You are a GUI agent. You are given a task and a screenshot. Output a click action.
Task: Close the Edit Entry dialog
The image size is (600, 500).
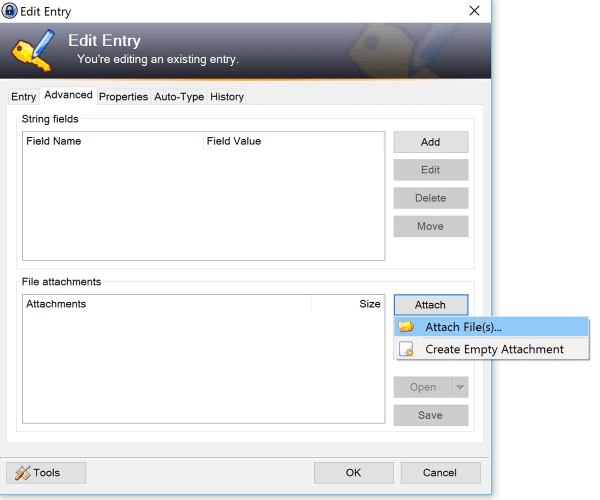click(474, 11)
